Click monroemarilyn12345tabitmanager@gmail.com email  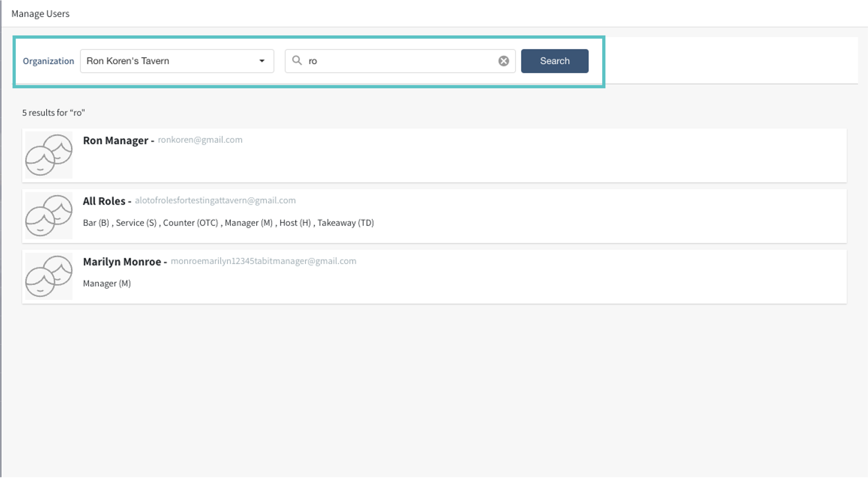coord(264,261)
